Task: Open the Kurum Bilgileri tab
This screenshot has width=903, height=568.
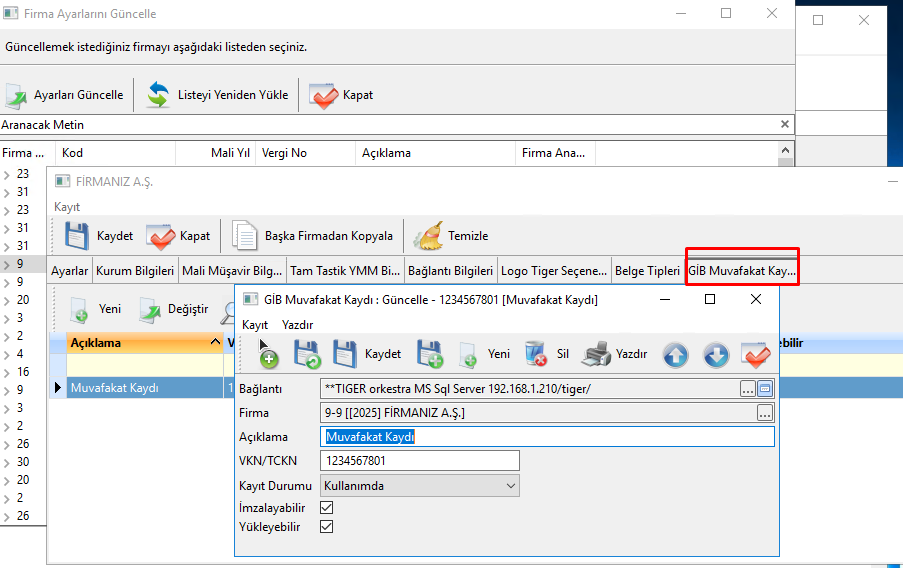Action: click(135, 271)
